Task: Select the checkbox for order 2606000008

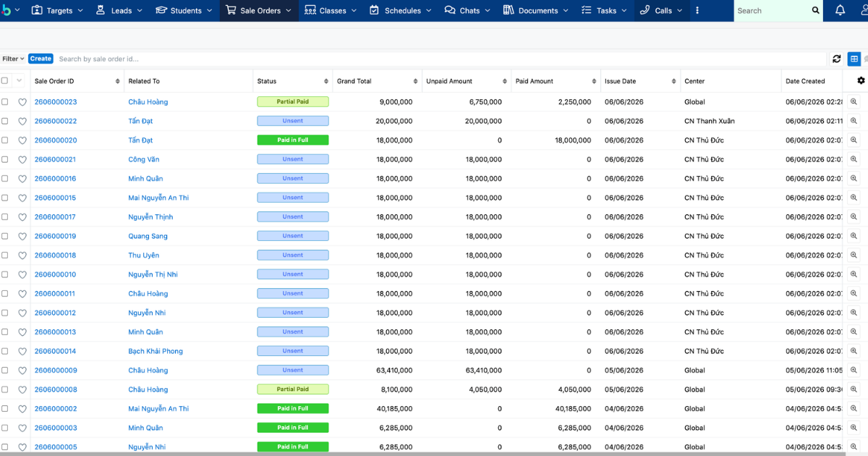Action: [5, 389]
